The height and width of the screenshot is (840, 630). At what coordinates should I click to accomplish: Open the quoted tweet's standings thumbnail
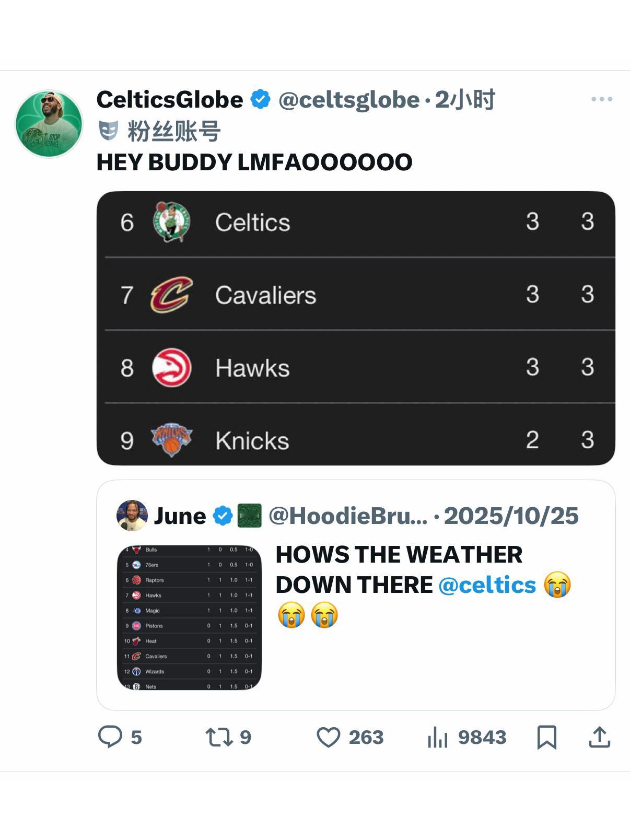point(189,617)
